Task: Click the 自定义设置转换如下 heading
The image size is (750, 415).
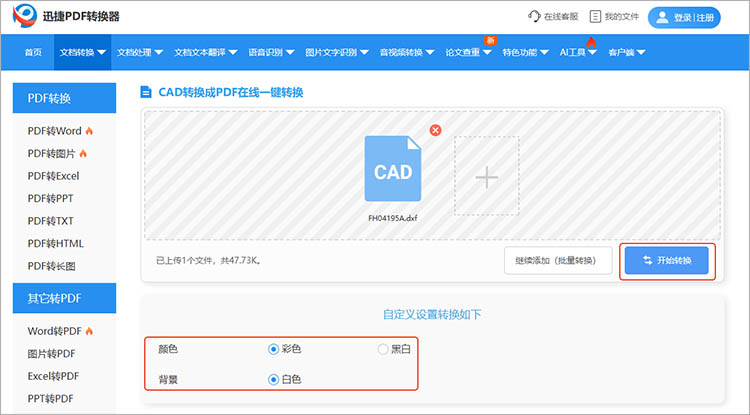Action: pyautogui.click(x=432, y=315)
